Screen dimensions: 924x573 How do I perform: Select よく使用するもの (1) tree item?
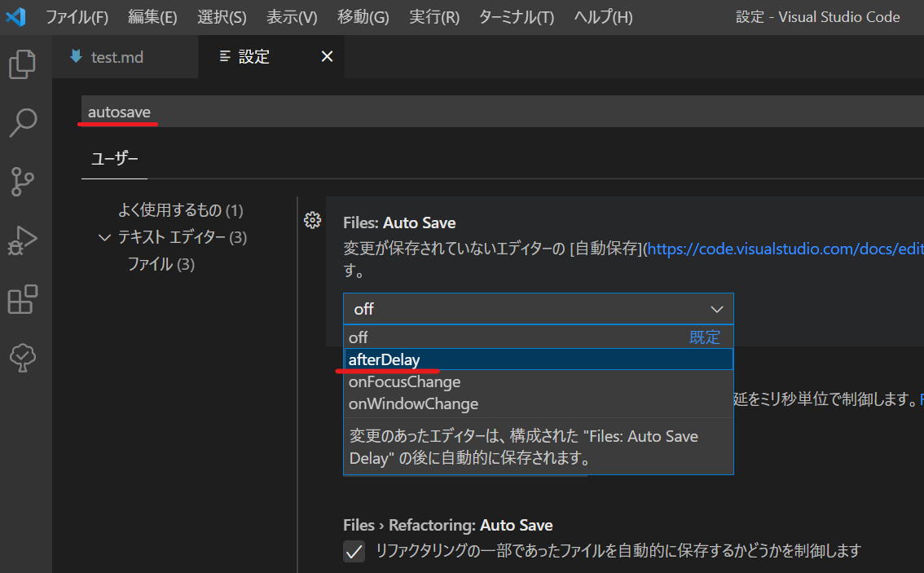point(180,209)
